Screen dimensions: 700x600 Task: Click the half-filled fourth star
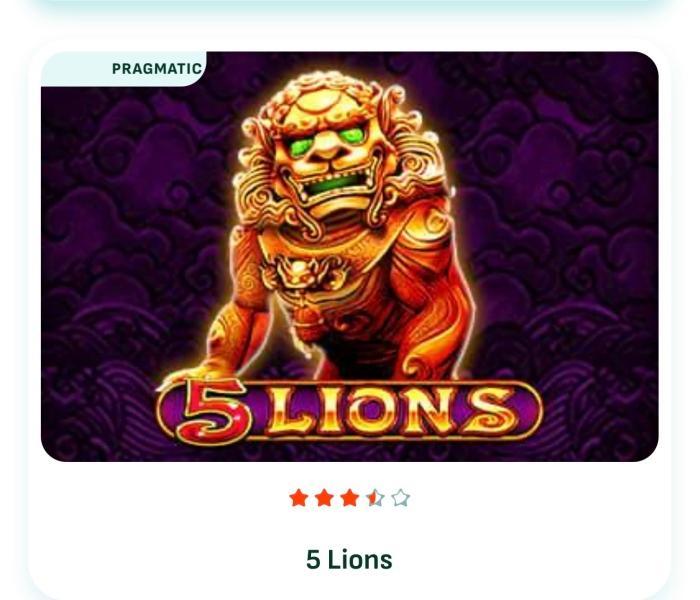(375, 498)
